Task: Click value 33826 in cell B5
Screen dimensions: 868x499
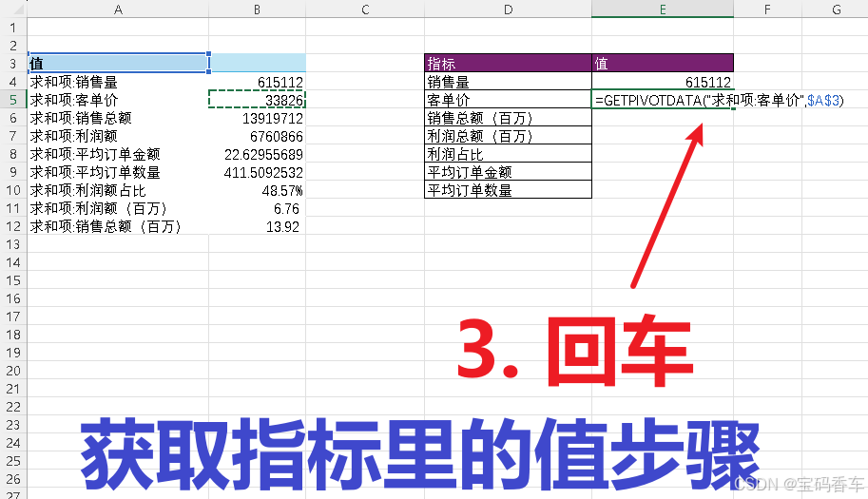Action: 258,100
